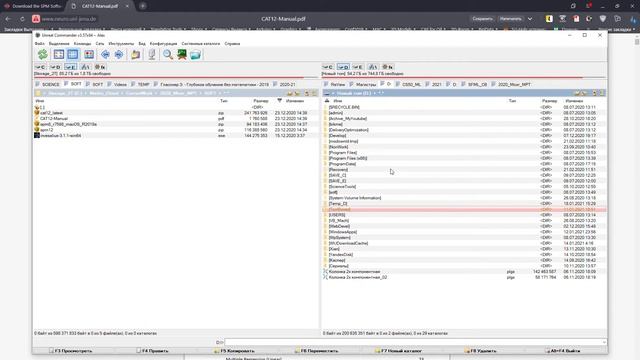This screenshot has height=360, width=640.
Task: Select drive D in the left panel
Action: click(x=56, y=67)
